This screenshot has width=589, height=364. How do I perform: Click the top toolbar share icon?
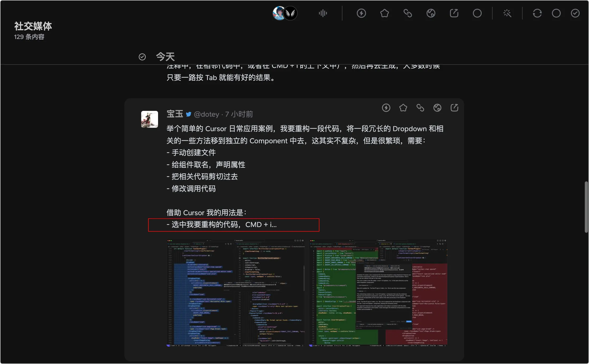coord(454,13)
